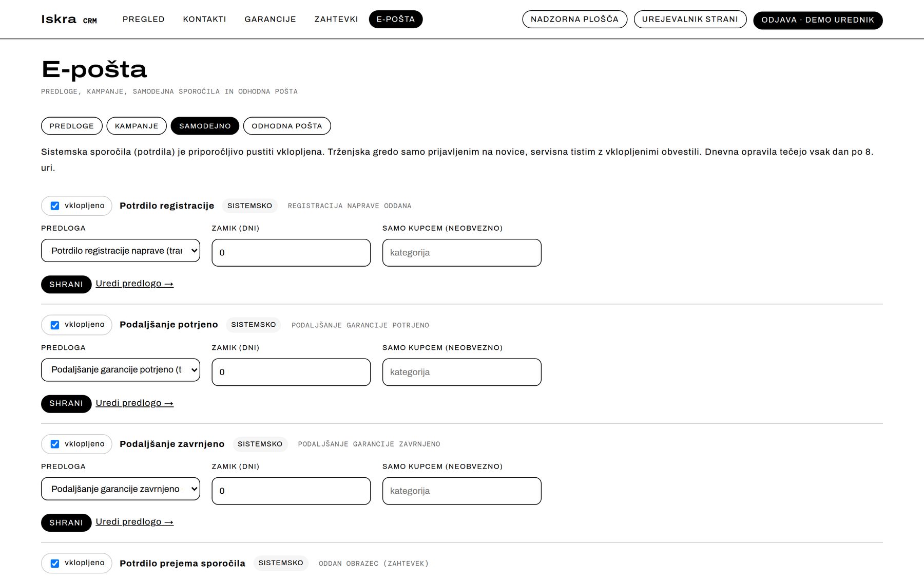
Task: Go to Kontakti in the top navigation
Action: (x=204, y=20)
